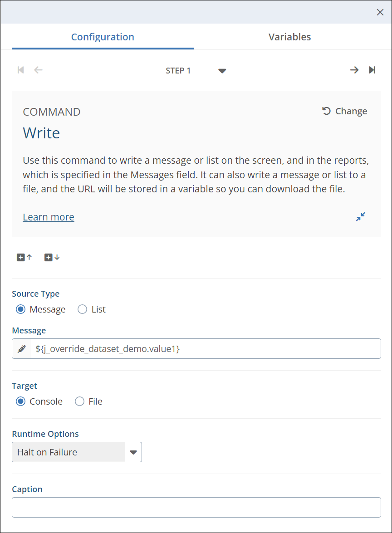Collapse the command description panel

(361, 217)
